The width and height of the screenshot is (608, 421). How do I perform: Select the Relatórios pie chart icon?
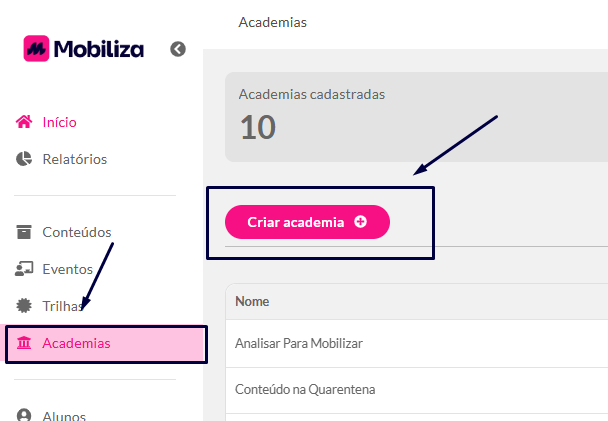coord(24,159)
